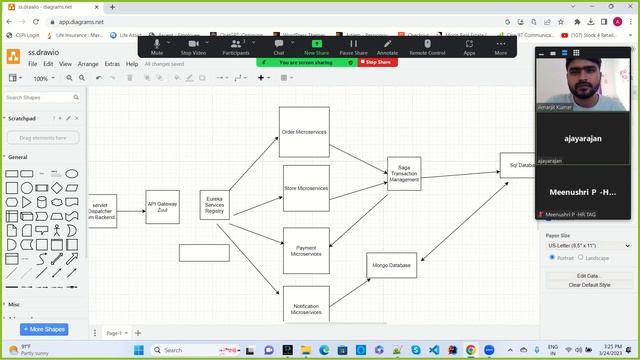This screenshot has width=640, height=360.
Task: Open the Extras menu
Action: (112, 64)
